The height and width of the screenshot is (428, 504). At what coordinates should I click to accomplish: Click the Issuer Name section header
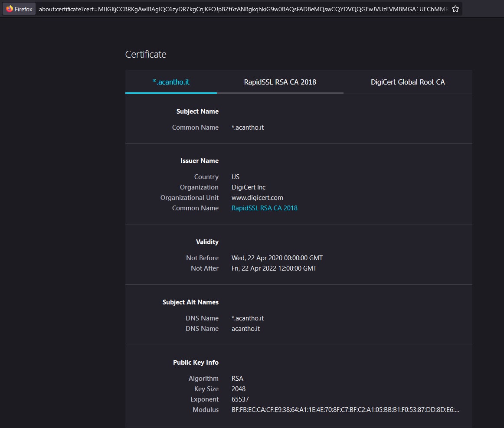click(x=199, y=161)
